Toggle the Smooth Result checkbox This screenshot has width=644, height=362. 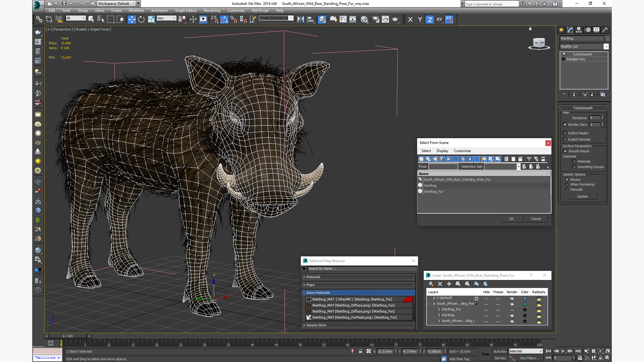pos(565,151)
